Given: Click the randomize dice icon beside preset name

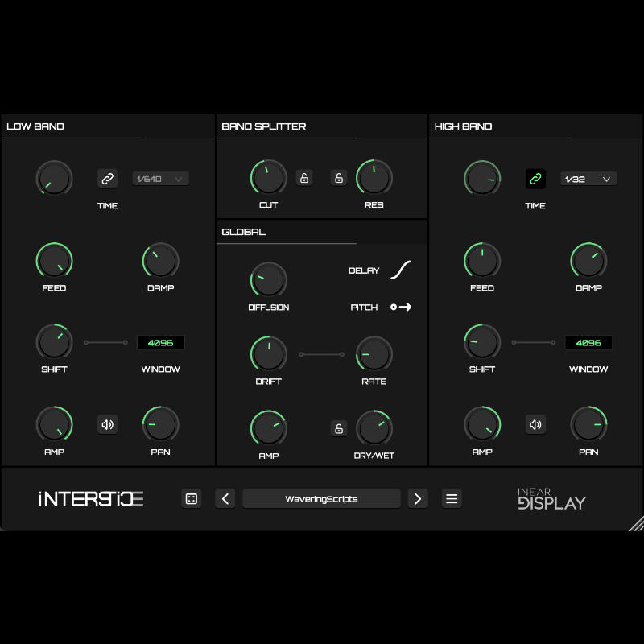Looking at the screenshot, I should click(192, 499).
